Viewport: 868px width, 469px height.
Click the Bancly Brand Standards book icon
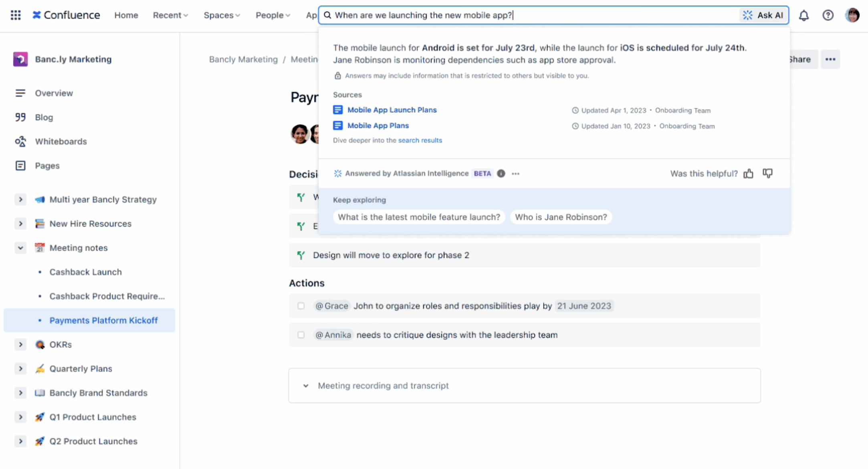pyautogui.click(x=40, y=393)
